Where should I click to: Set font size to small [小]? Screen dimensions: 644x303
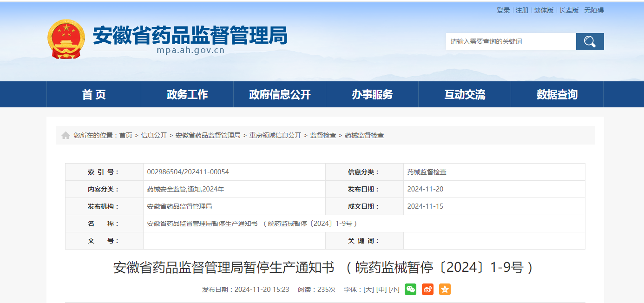point(394,290)
